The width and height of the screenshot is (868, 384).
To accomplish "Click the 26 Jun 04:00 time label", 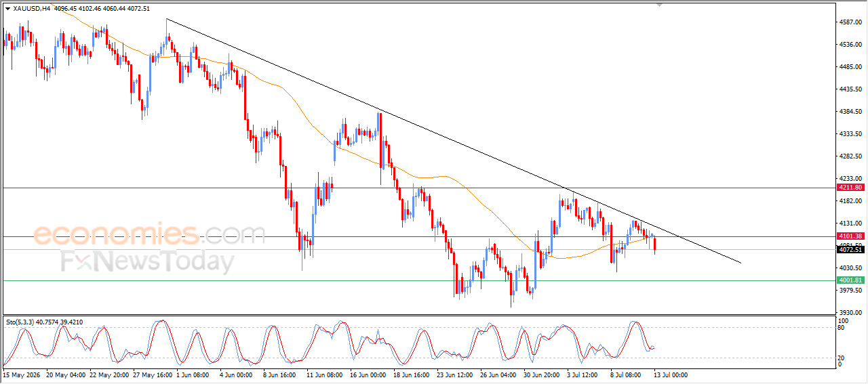I will click(x=500, y=375).
